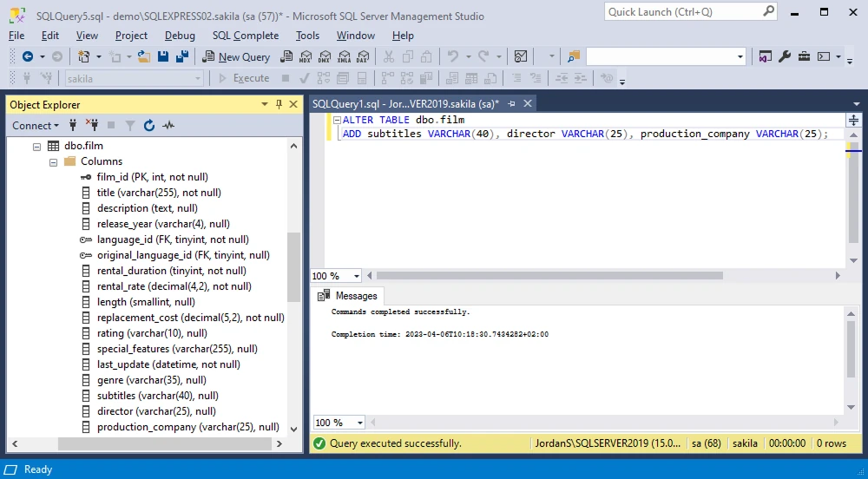Click the split editor icon above scrollbar
The image size is (868, 479).
tap(853, 120)
